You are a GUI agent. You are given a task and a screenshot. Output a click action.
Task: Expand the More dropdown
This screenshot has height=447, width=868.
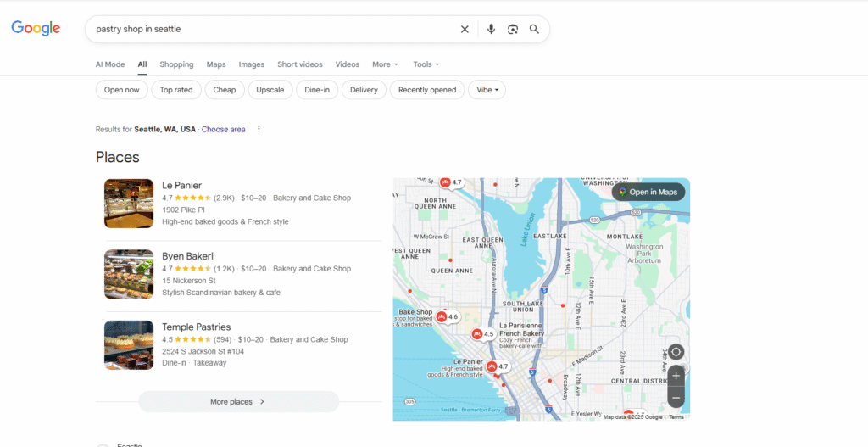(x=385, y=64)
